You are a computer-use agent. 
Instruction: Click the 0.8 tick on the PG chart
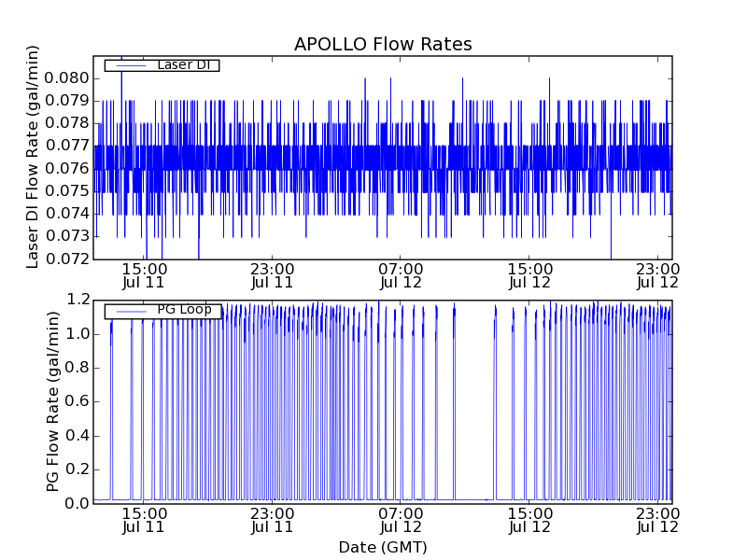(x=78, y=368)
